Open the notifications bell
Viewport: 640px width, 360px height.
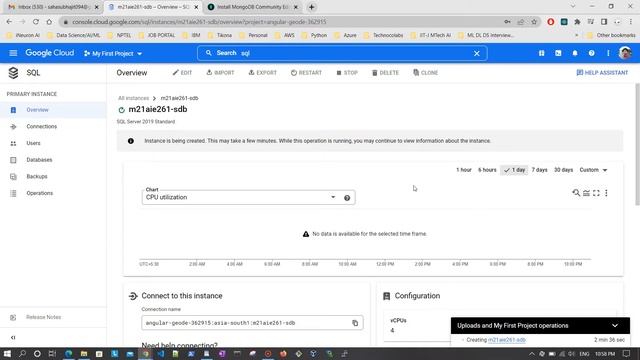click(x=575, y=53)
